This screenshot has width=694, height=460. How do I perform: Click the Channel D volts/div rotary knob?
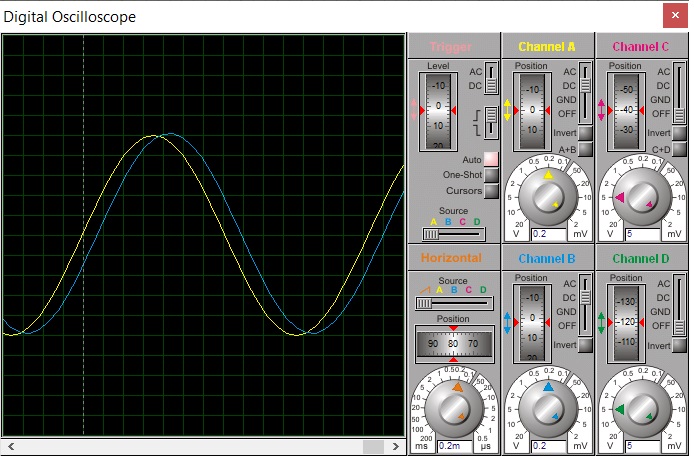click(x=640, y=406)
